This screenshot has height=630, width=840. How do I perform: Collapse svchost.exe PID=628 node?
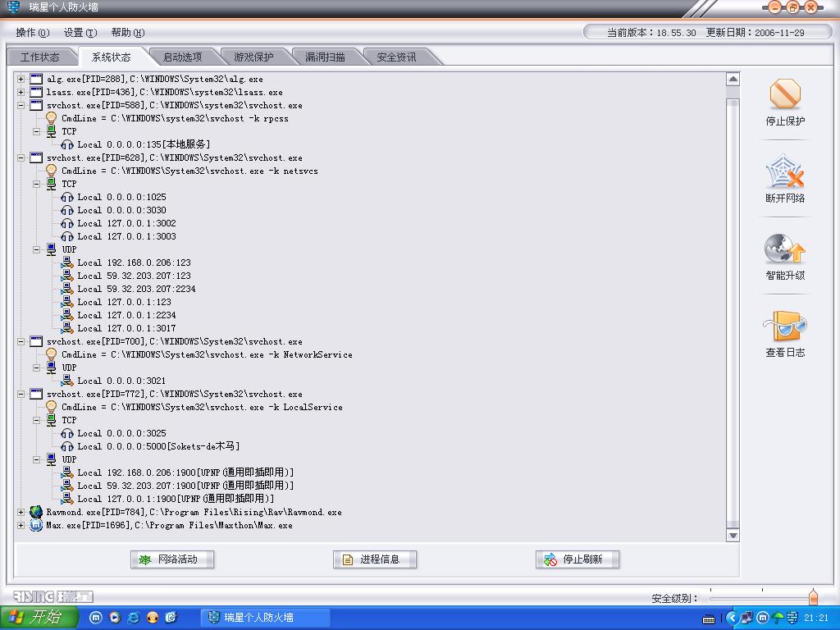pos(21,158)
